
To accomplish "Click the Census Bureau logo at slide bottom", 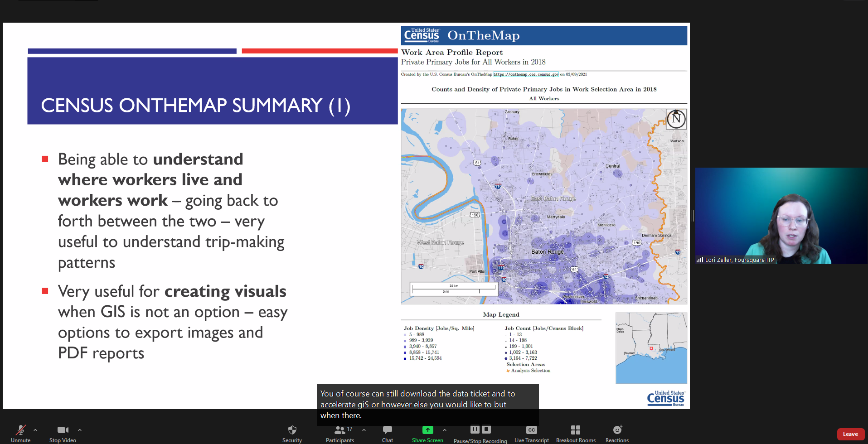I will (x=666, y=398).
